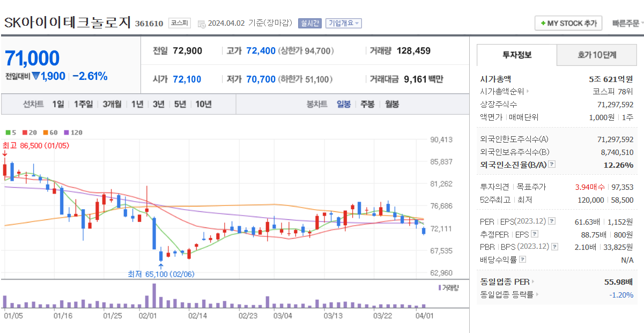
Task: Expand the 빠른주문 quick order dropdown
Action: (x=627, y=24)
